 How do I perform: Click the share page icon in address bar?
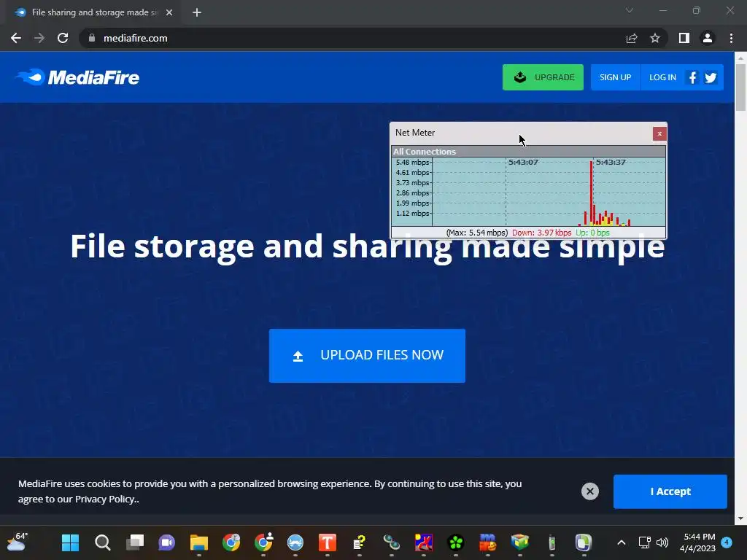632,38
